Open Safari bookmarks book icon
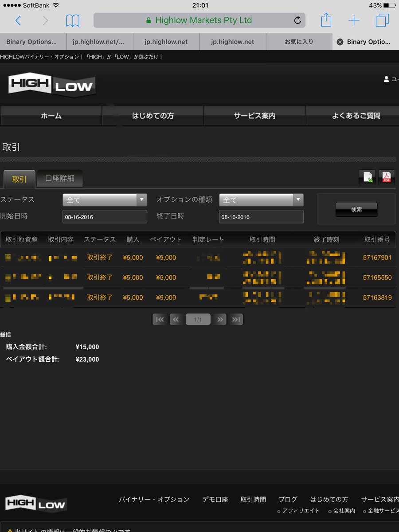Image resolution: width=399 pixels, height=532 pixels. pos(73,20)
